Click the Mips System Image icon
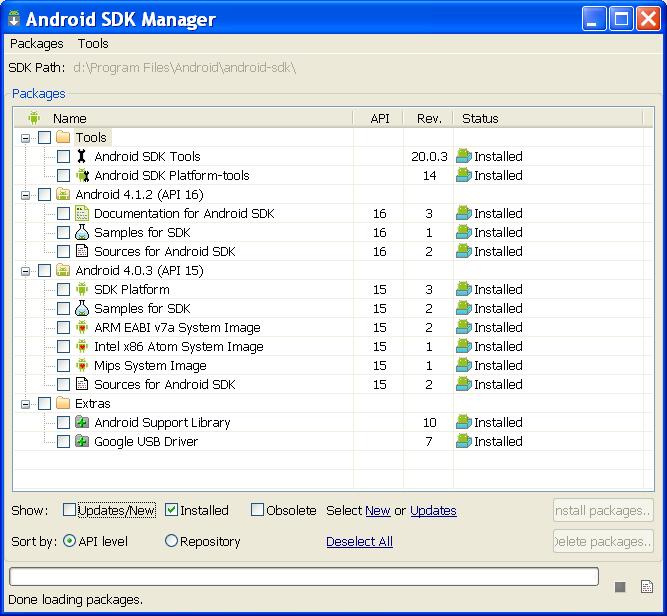Screen dimensions: 667x616 pos(82,365)
